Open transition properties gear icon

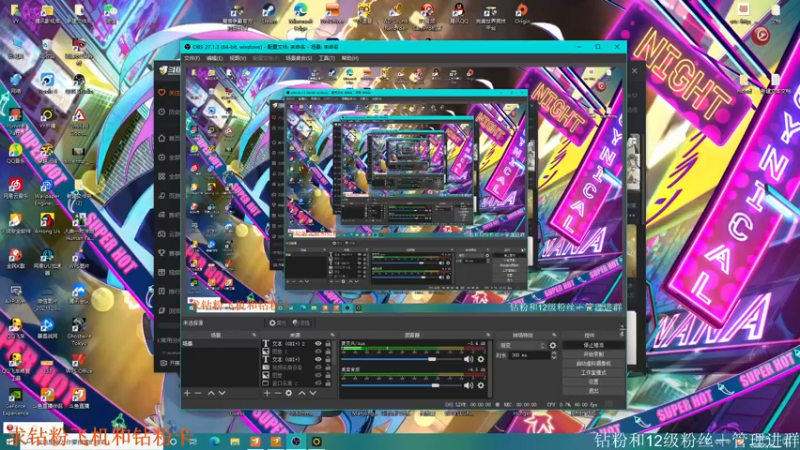553,345
